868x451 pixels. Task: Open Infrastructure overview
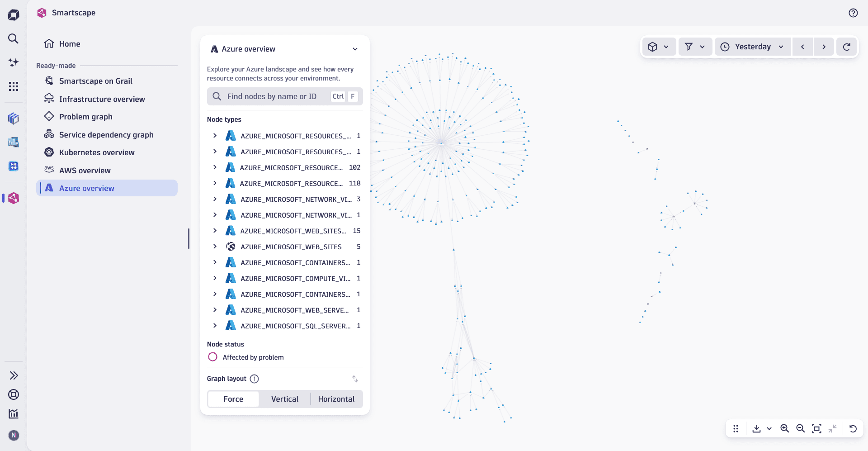pyautogui.click(x=107, y=99)
